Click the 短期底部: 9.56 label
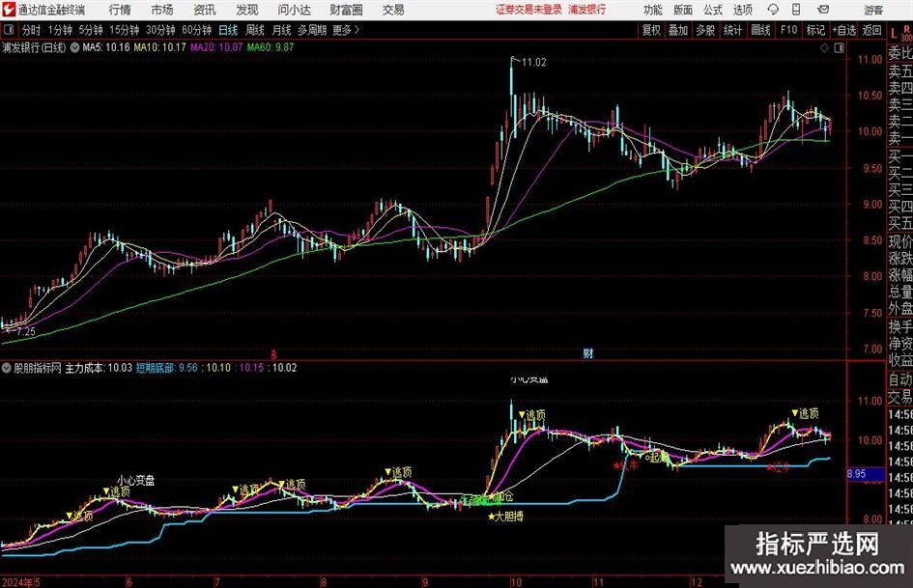Screen dimensions: 913x588 [166, 368]
